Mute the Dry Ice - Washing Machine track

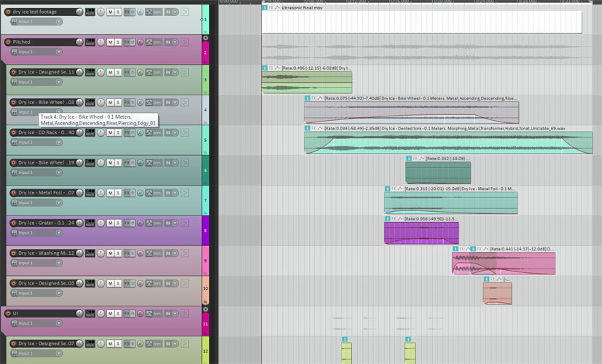[x=110, y=253]
